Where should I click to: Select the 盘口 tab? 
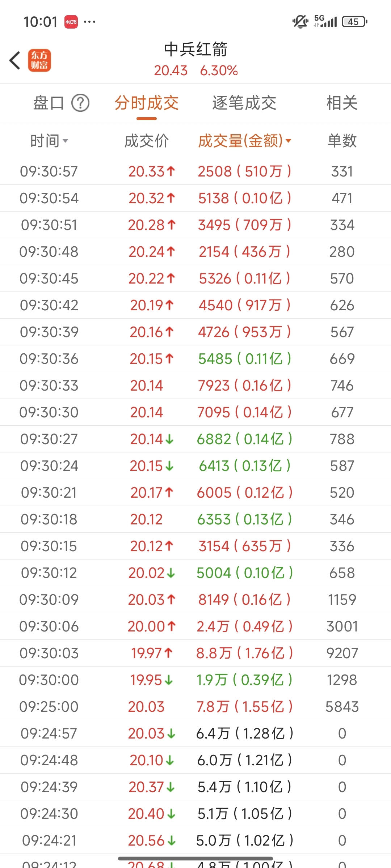point(49,103)
